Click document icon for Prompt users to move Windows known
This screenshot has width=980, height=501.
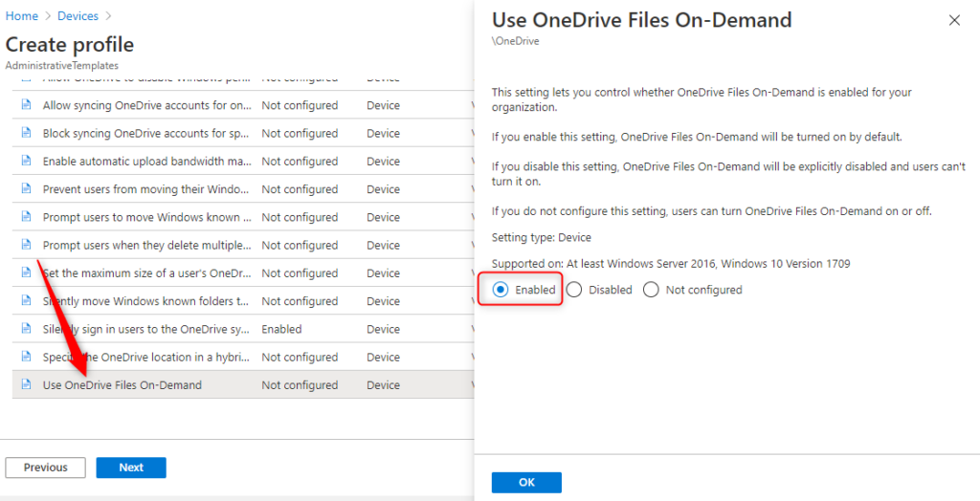(26, 217)
